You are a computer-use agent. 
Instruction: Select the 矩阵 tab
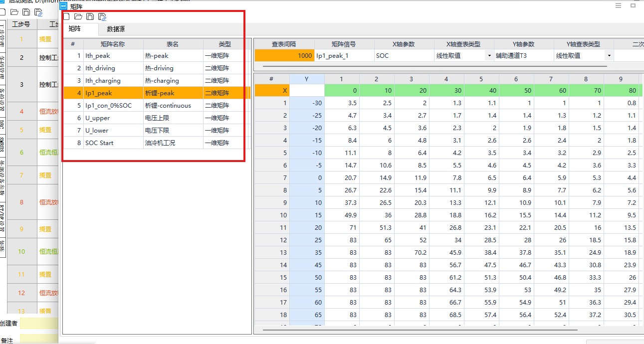click(75, 29)
